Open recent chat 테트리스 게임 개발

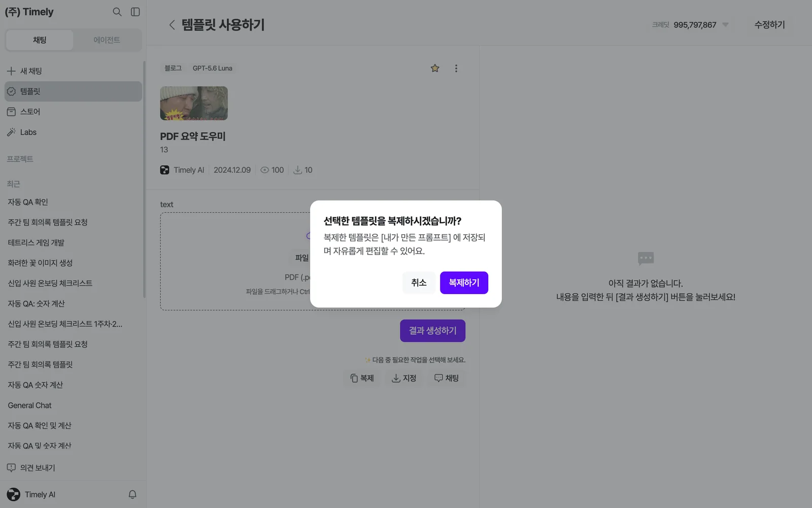click(73, 243)
